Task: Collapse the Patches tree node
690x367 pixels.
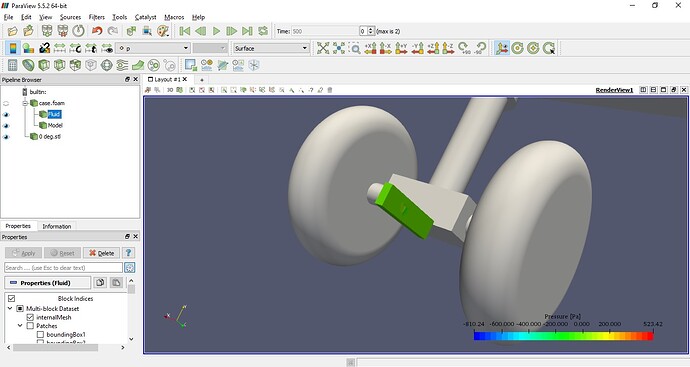Action: 20,326
